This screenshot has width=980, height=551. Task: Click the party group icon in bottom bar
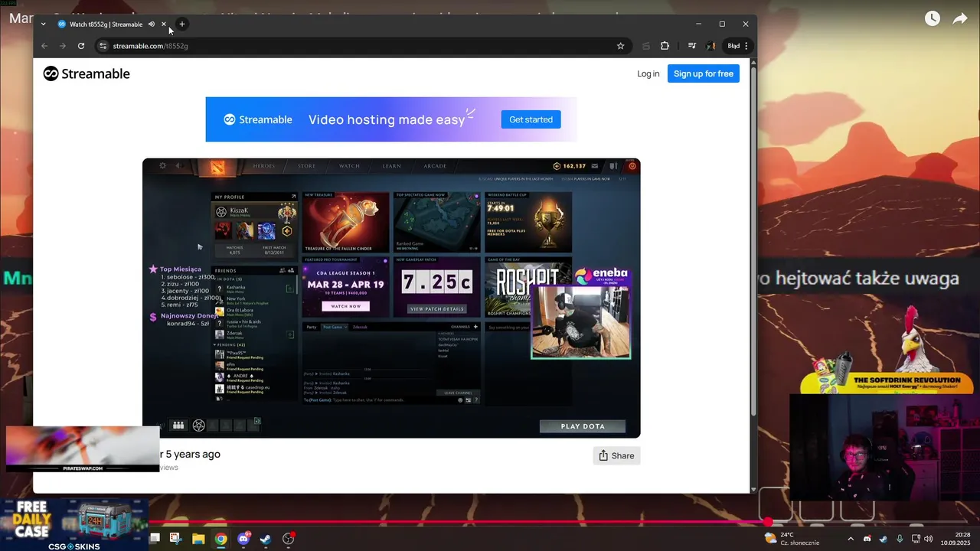tap(178, 425)
